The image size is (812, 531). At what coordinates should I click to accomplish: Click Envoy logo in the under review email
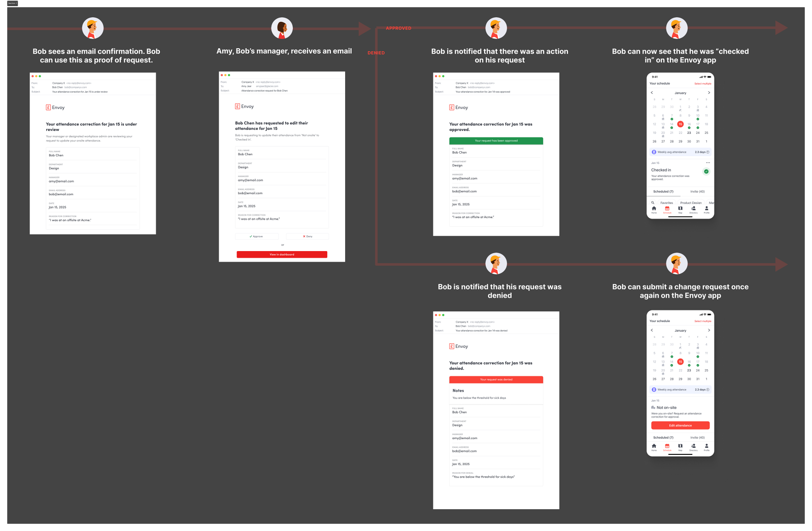[x=55, y=108]
